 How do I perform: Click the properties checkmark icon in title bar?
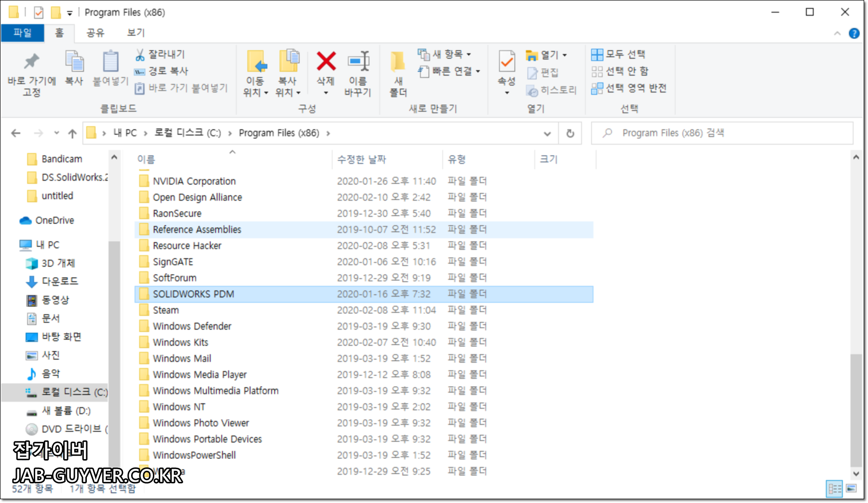point(39,13)
